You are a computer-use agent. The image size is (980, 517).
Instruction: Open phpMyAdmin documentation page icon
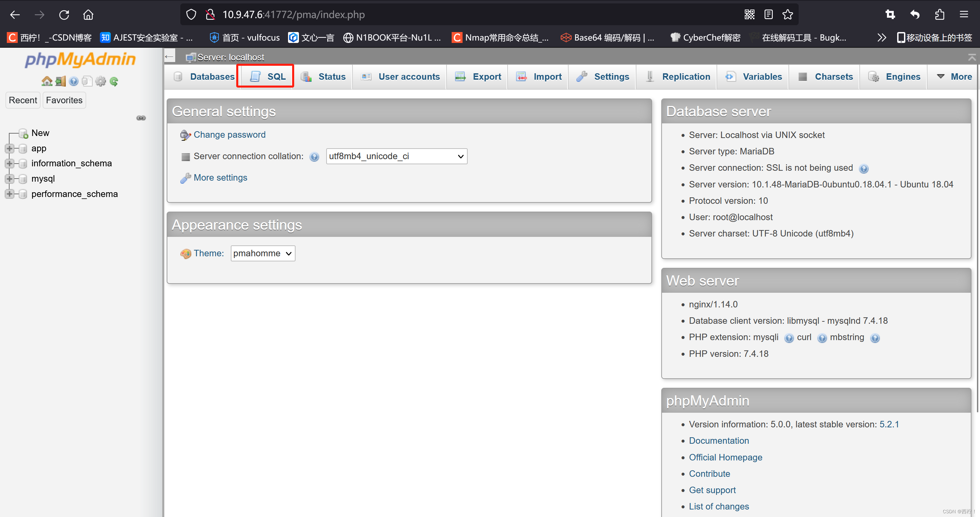click(87, 81)
